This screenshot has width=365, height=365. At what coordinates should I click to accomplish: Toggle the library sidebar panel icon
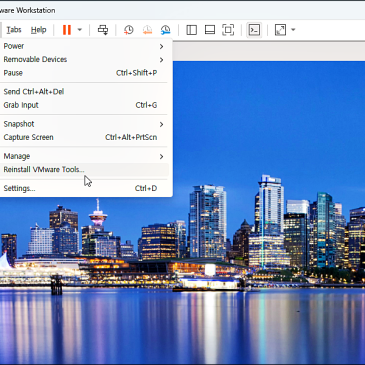[191, 30]
